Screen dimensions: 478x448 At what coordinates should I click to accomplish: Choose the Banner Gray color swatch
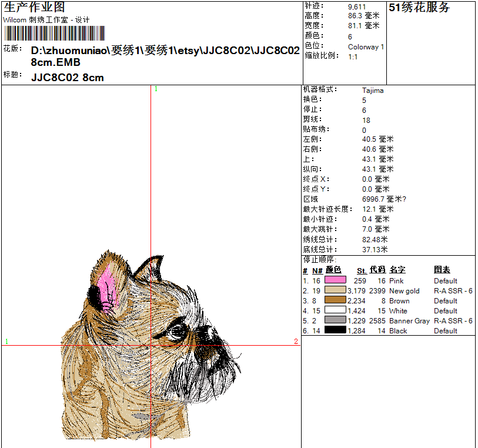[335, 320]
